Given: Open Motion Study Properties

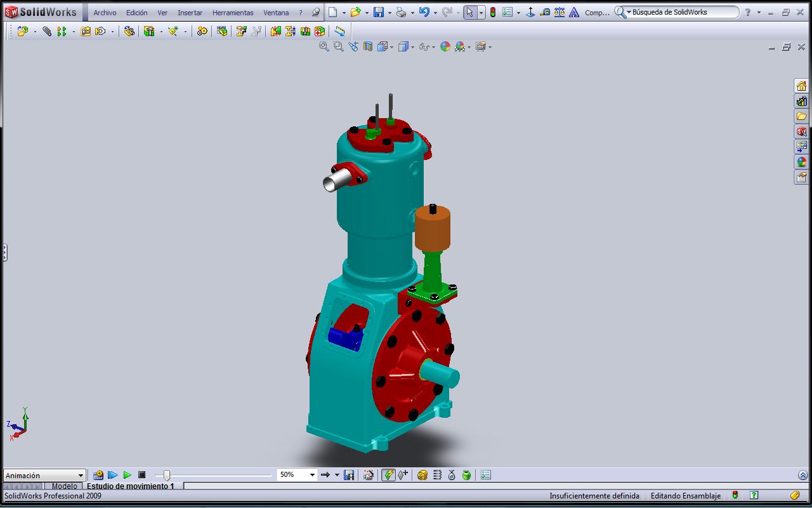Looking at the screenshot, I should pyautogui.click(x=486, y=475).
